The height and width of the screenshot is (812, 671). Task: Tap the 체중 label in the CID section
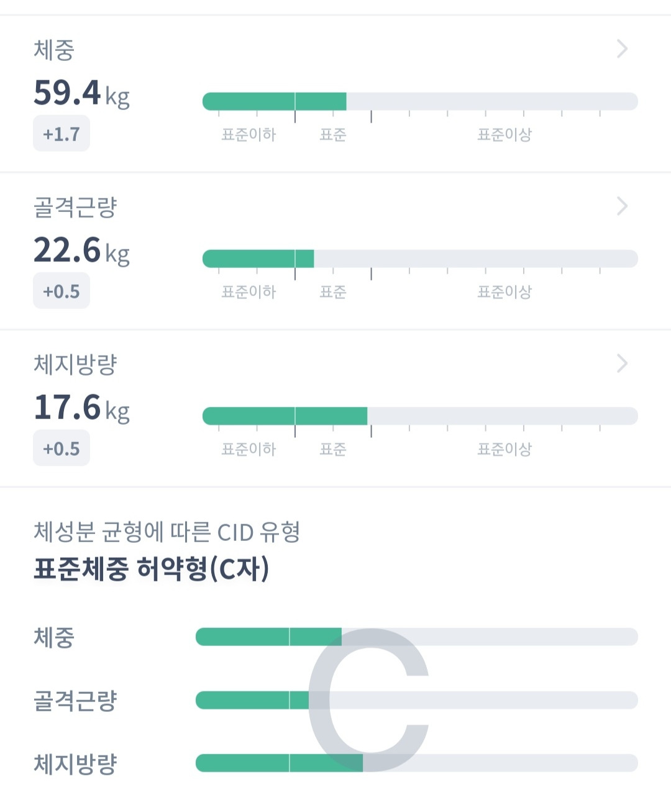(54, 637)
